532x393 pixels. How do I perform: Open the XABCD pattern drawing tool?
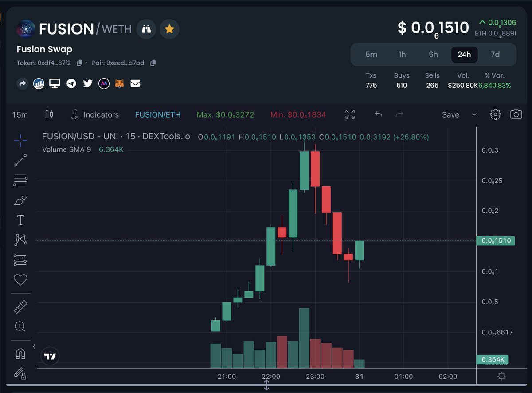pyautogui.click(x=20, y=240)
